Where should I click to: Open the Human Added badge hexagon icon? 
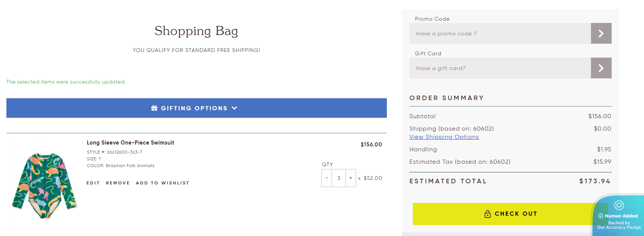(x=619, y=205)
